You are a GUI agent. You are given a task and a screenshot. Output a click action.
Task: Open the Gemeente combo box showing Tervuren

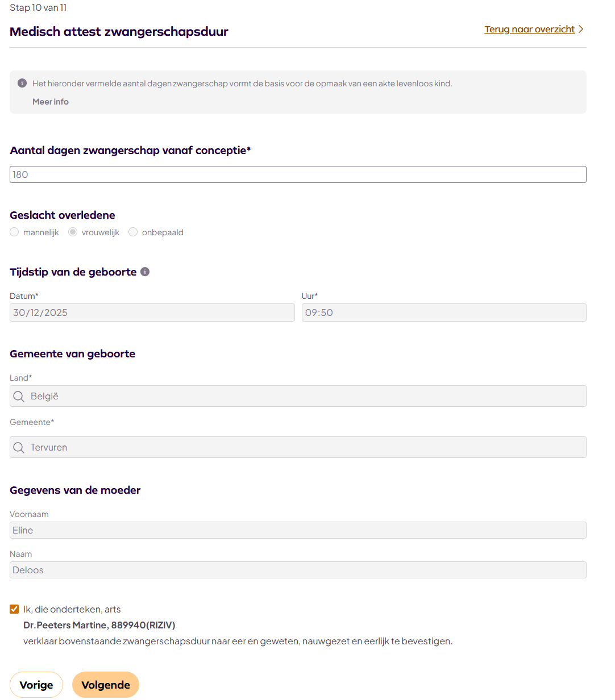coord(307,448)
